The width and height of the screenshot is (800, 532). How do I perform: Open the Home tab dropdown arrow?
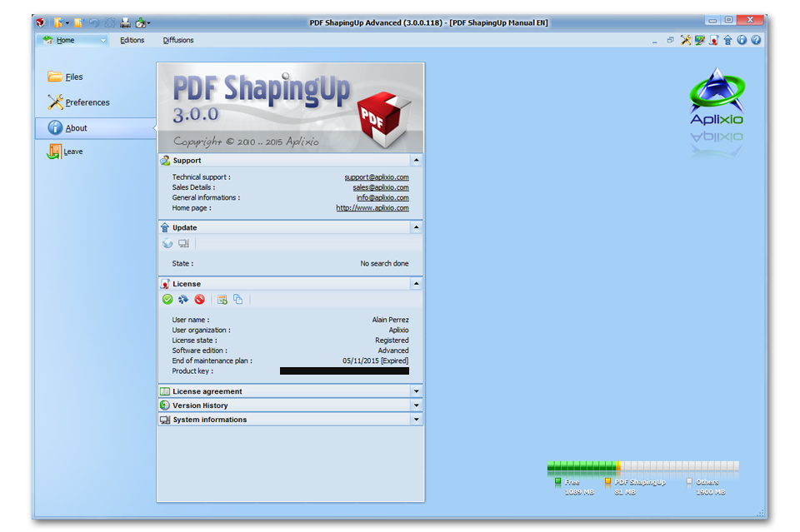103,40
